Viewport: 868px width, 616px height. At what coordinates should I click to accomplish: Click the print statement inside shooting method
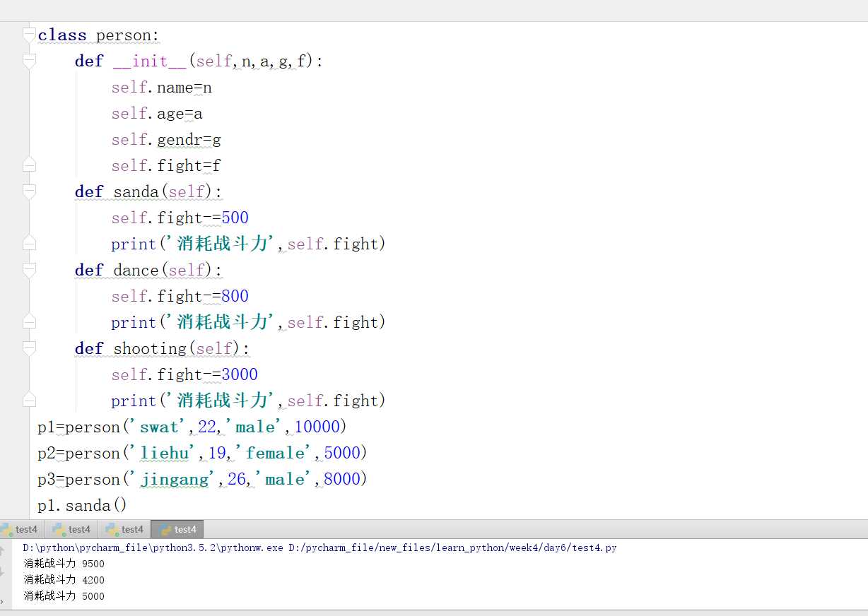point(249,401)
